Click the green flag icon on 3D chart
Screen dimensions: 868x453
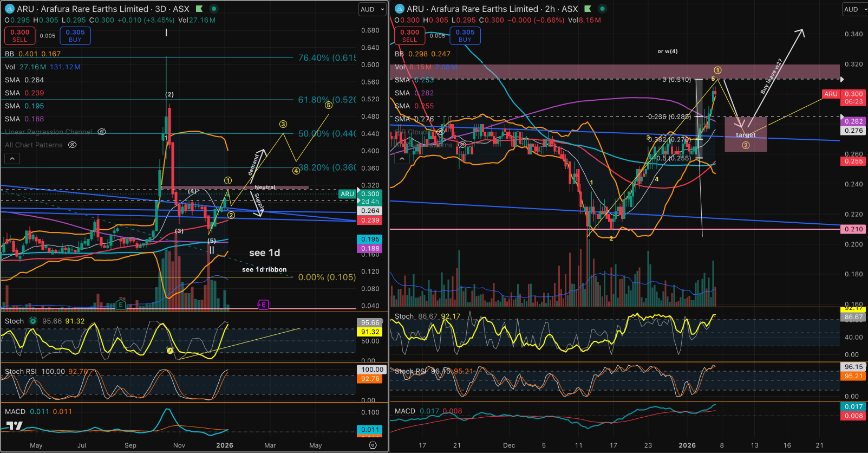199,9
